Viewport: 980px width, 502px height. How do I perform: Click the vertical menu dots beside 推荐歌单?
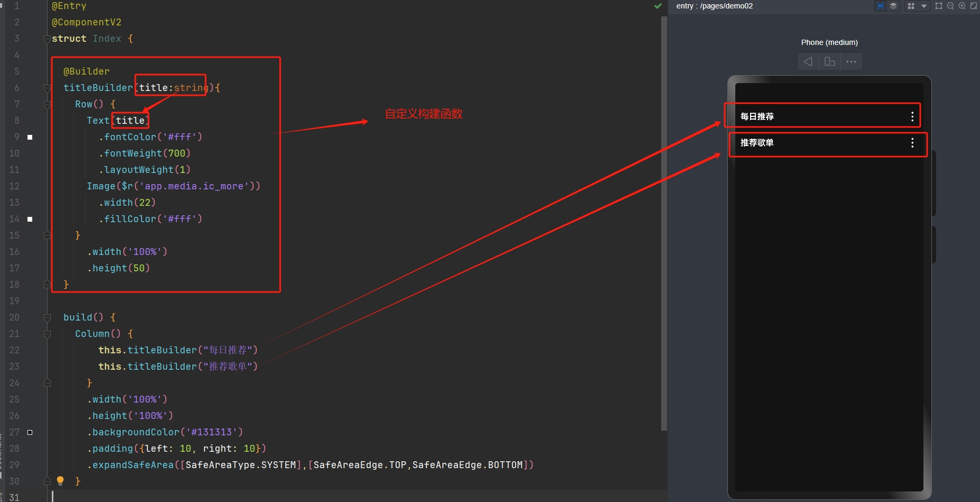pyautogui.click(x=912, y=143)
